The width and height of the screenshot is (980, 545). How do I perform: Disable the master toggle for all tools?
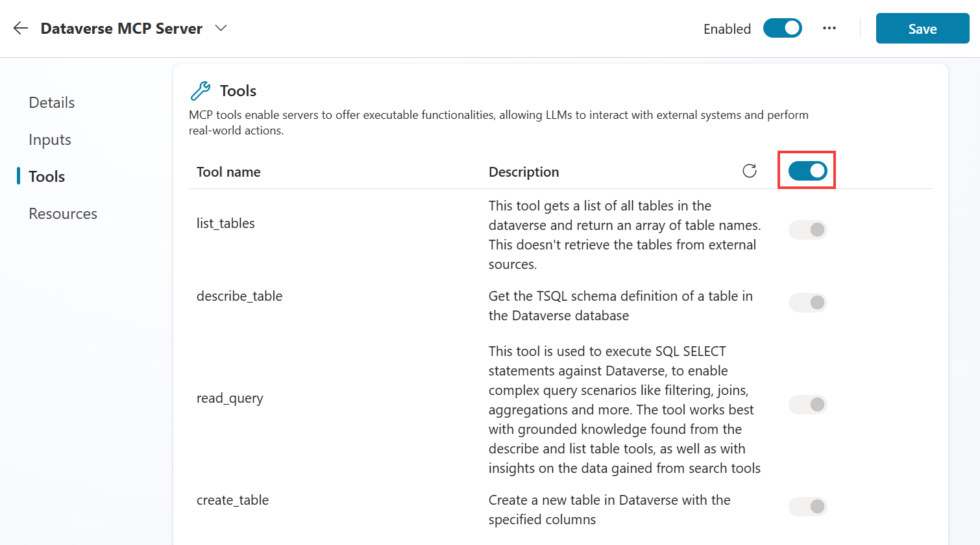pos(807,170)
